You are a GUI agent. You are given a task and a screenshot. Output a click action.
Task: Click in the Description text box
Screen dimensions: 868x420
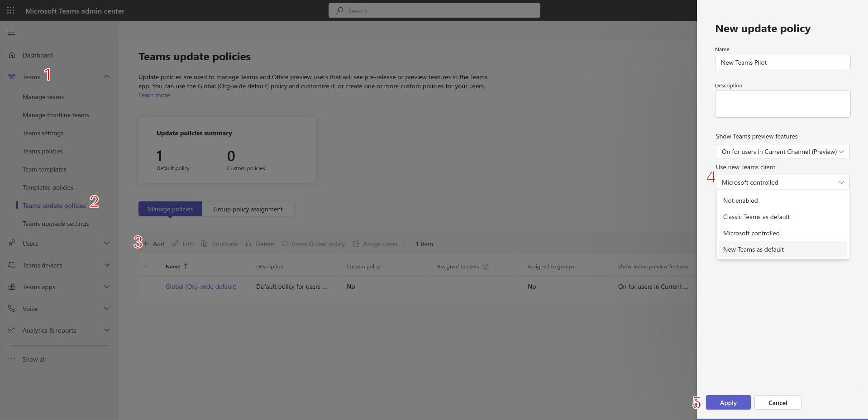782,104
